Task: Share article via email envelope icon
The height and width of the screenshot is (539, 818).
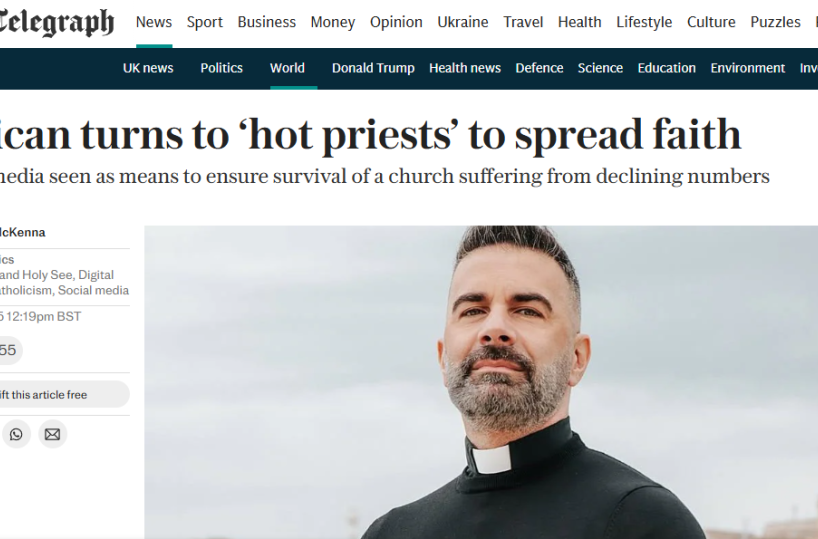Action: coord(52,434)
